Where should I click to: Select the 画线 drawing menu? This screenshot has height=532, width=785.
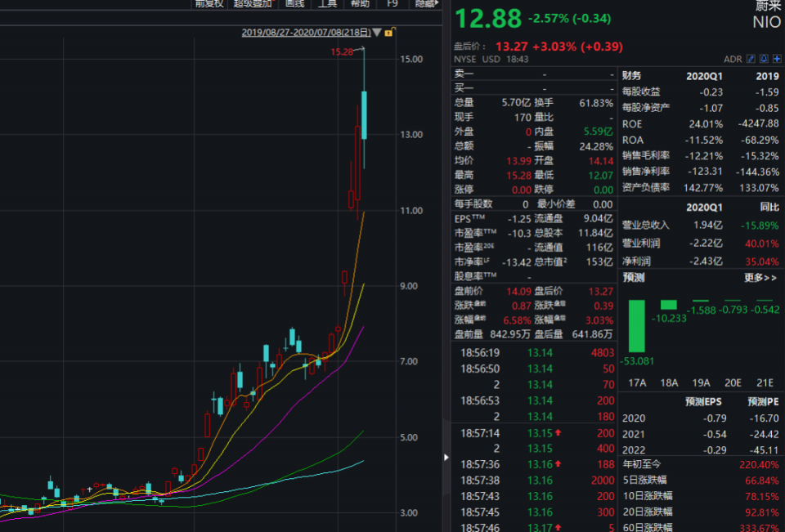tap(294, 3)
